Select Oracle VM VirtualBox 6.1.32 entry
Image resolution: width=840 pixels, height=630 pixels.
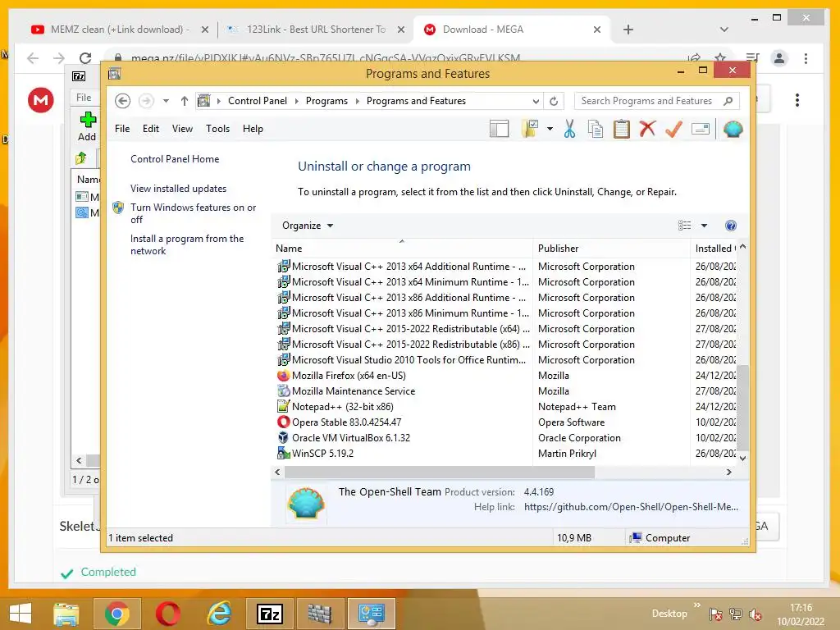point(350,438)
